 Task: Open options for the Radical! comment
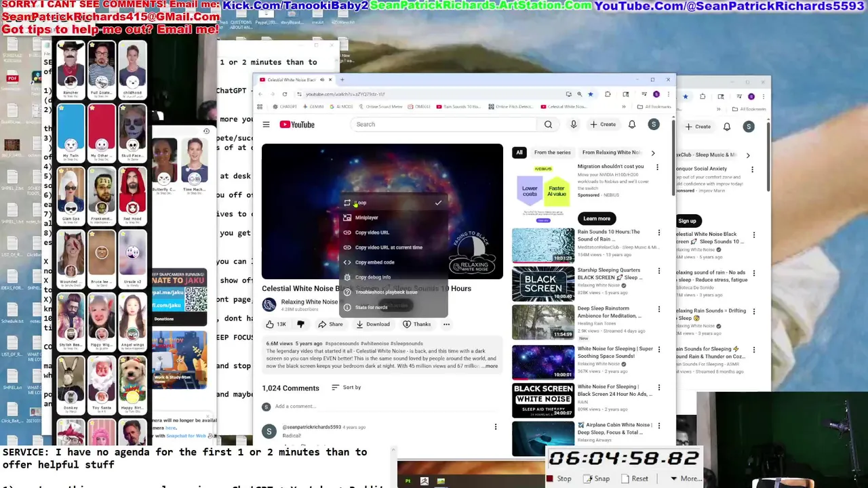(495, 427)
